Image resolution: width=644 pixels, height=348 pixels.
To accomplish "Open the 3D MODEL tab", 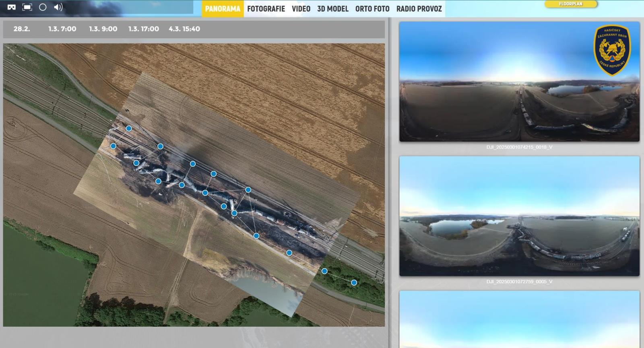I will pos(332,9).
